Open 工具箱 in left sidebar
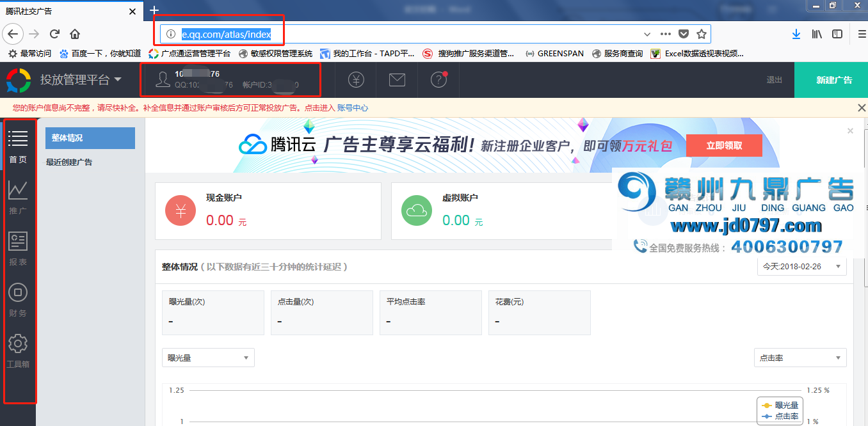This screenshot has width=868, height=426. [18, 351]
